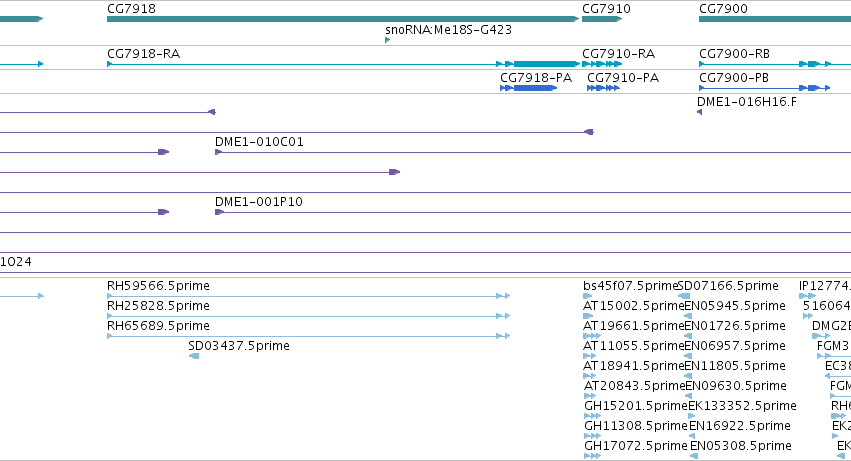851x461 pixels.
Task: Select the CG7910-RA transcript label
Action: point(619,54)
